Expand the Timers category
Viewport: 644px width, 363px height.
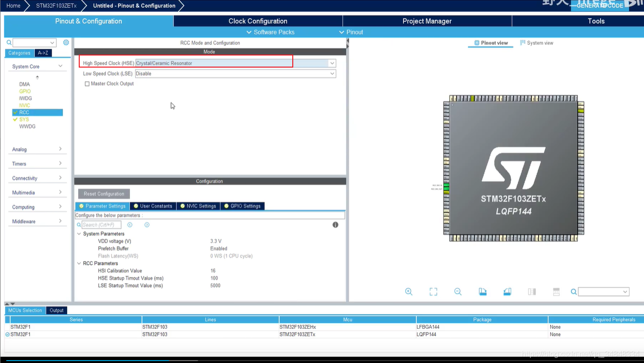click(x=60, y=164)
